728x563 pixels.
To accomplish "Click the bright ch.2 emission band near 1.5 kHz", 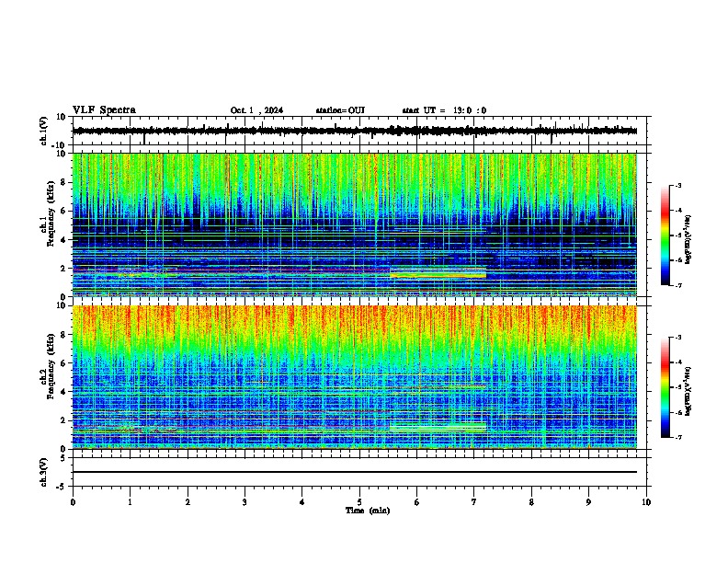I will point(438,428).
